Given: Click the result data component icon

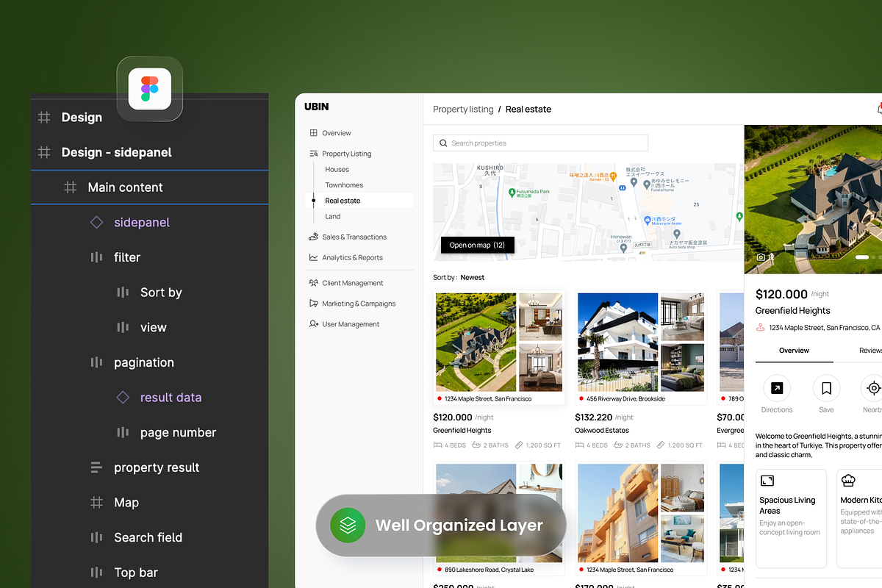Looking at the screenshot, I should 123,398.
